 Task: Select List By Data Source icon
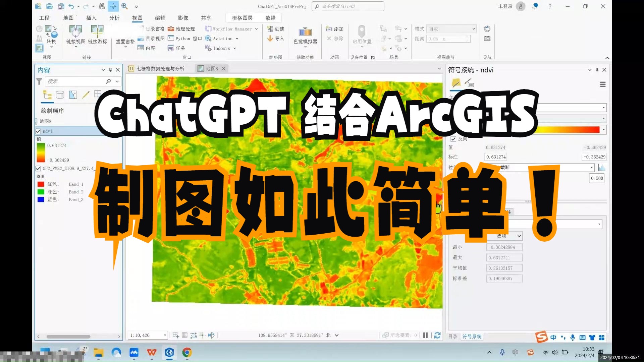tap(60, 95)
